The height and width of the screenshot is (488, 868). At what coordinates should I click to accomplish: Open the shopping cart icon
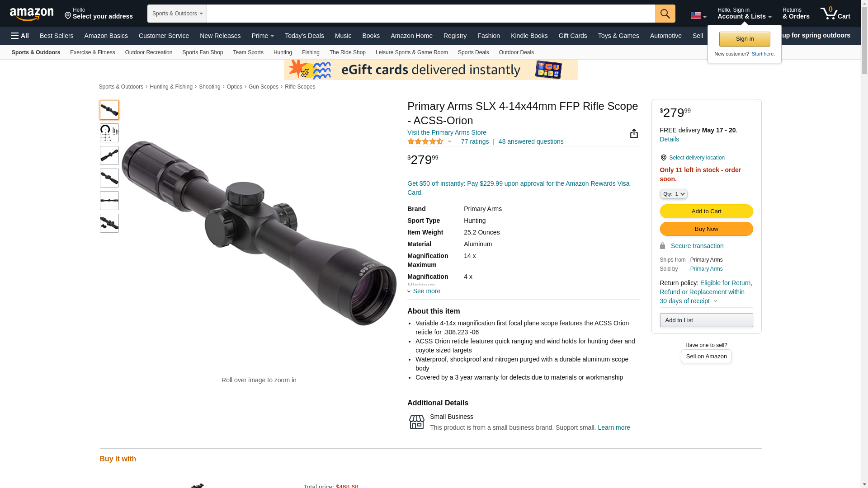click(835, 13)
